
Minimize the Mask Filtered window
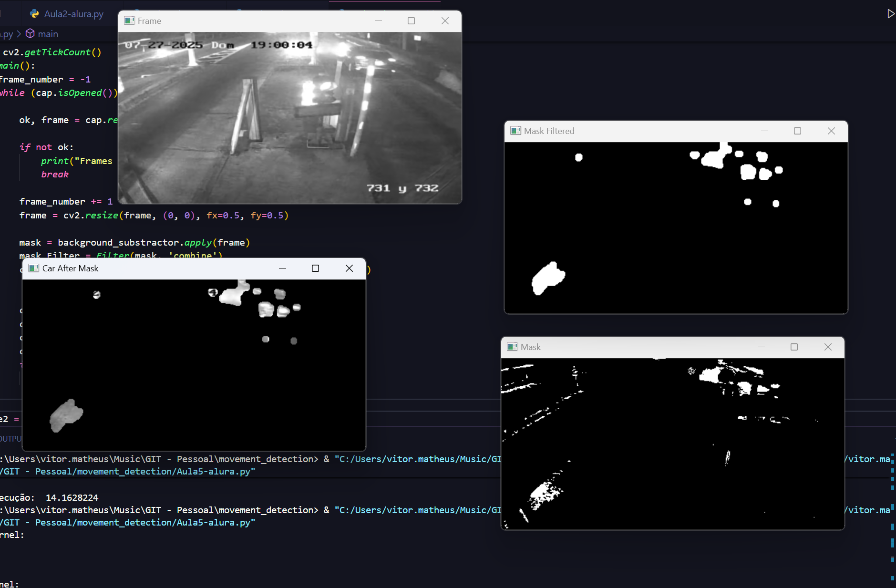pos(764,131)
